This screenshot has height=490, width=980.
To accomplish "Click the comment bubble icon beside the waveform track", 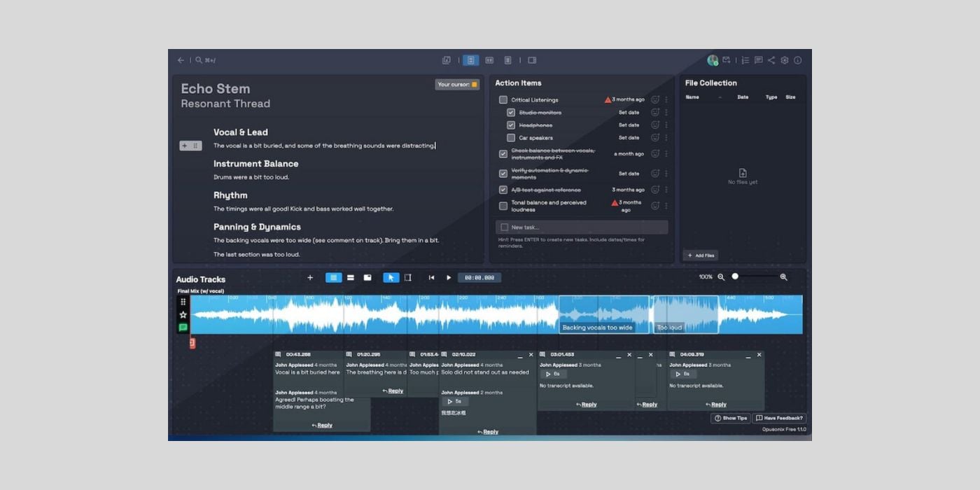I will pos(182,327).
